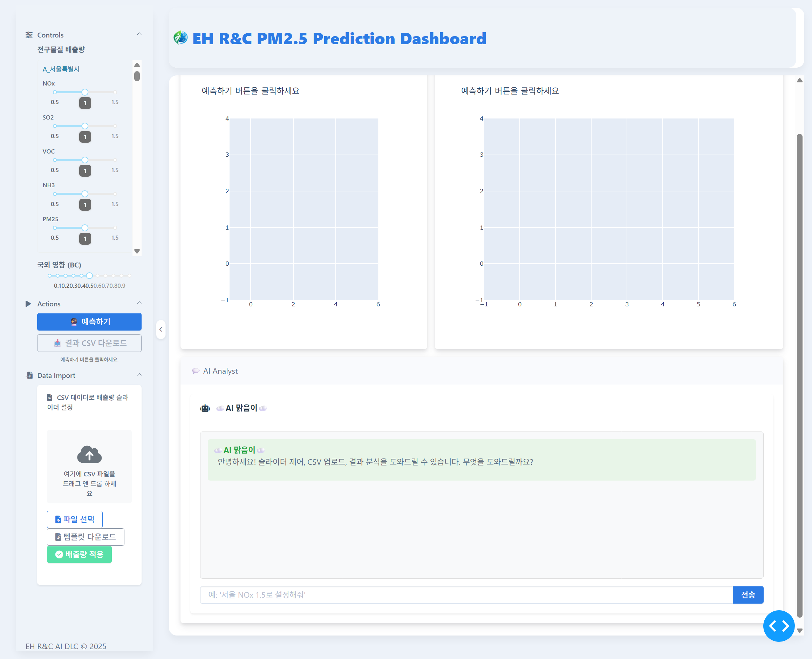
Task: Open the blue code-brackets floating button
Action: [778, 626]
